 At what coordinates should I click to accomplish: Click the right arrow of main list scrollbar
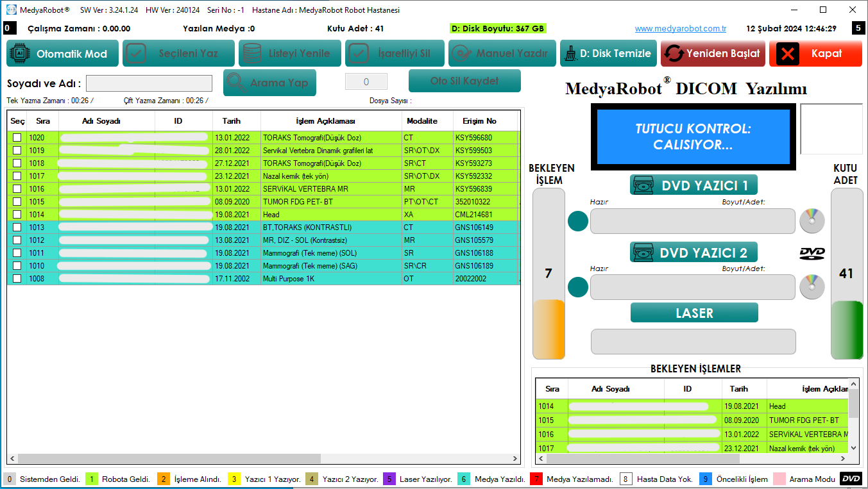tap(515, 459)
